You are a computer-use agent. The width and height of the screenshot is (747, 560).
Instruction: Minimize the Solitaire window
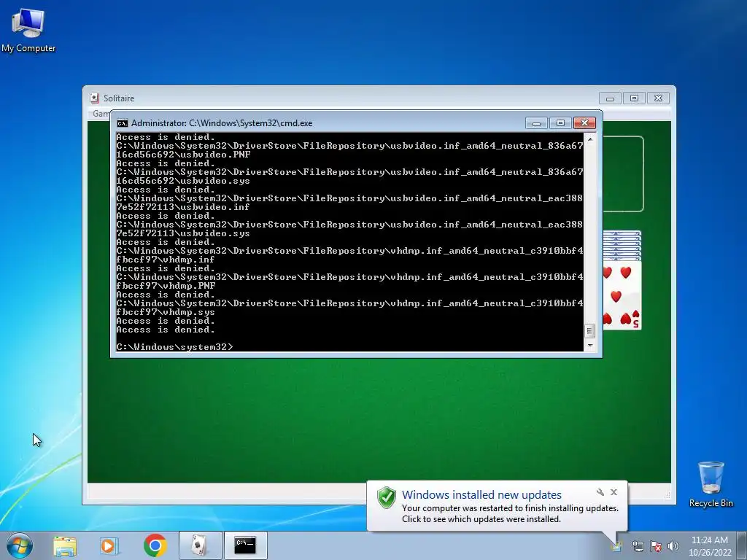pyautogui.click(x=610, y=98)
